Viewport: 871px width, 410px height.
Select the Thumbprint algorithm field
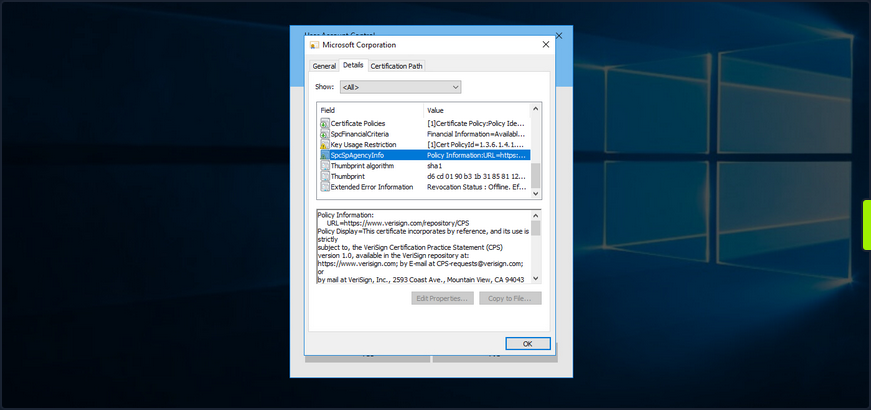(x=362, y=166)
